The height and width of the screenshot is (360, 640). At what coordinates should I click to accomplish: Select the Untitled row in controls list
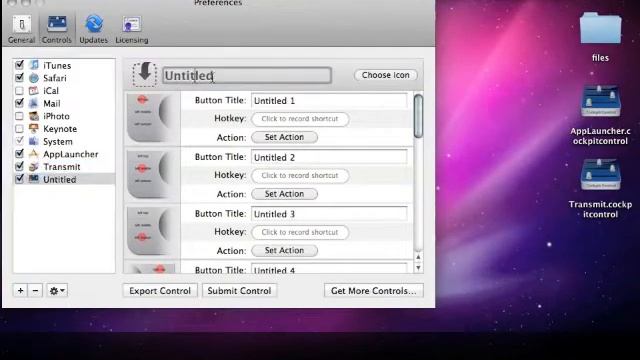64,179
